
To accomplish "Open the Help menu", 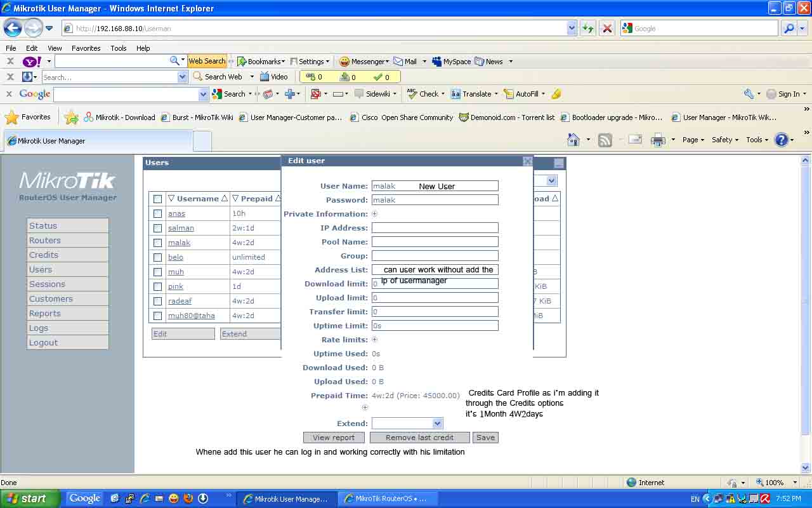I will [x=143, y=48].
